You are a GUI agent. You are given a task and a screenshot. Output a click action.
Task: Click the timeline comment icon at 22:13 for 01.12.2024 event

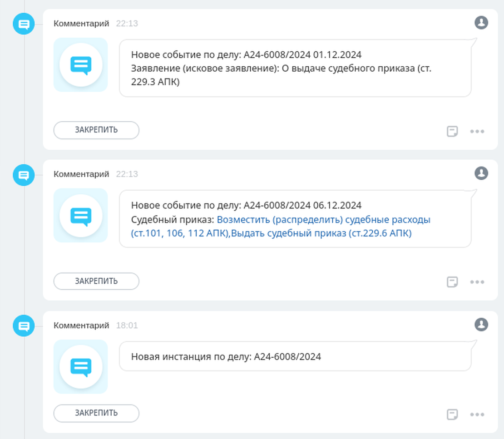click(24, 24)
